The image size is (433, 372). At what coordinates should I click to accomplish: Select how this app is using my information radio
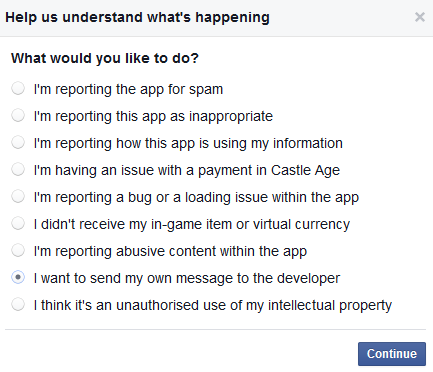[18, 143]
